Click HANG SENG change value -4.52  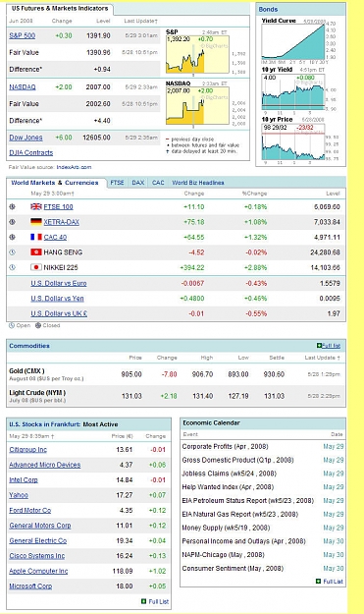point(196,252)
